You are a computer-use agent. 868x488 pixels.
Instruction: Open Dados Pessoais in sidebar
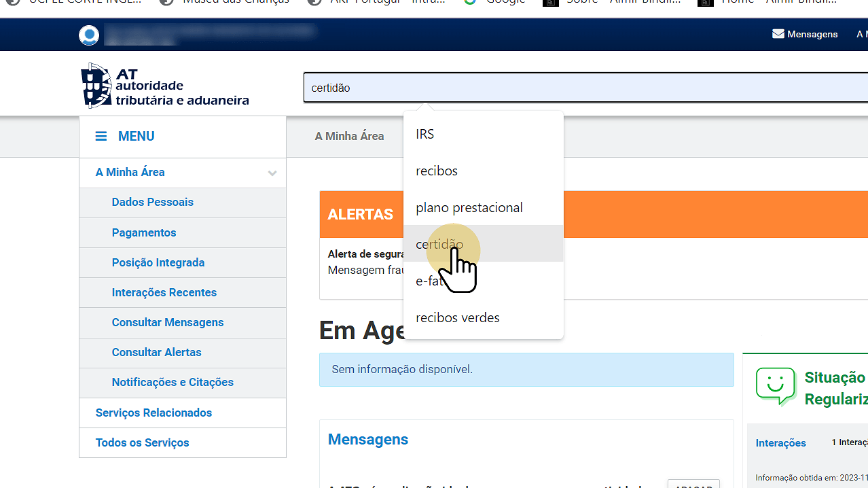pos(152,203)
